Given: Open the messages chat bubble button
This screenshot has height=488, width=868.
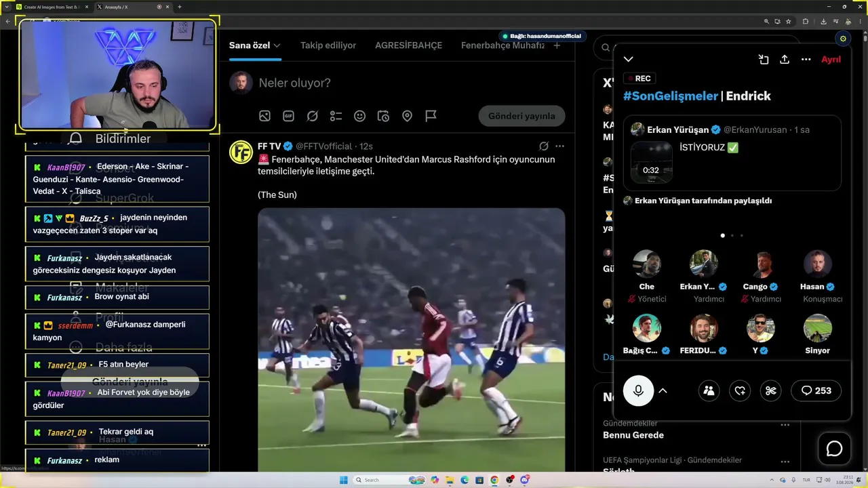Looking at the screenshot, I should (x=834, y=449).
